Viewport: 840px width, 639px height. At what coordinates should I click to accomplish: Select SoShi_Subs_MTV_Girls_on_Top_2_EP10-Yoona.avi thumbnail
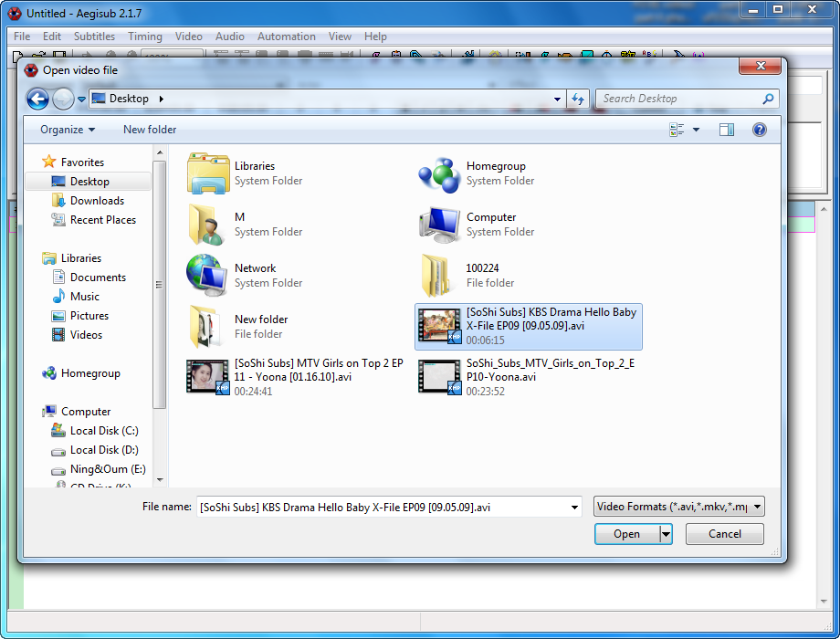point(439,377)
